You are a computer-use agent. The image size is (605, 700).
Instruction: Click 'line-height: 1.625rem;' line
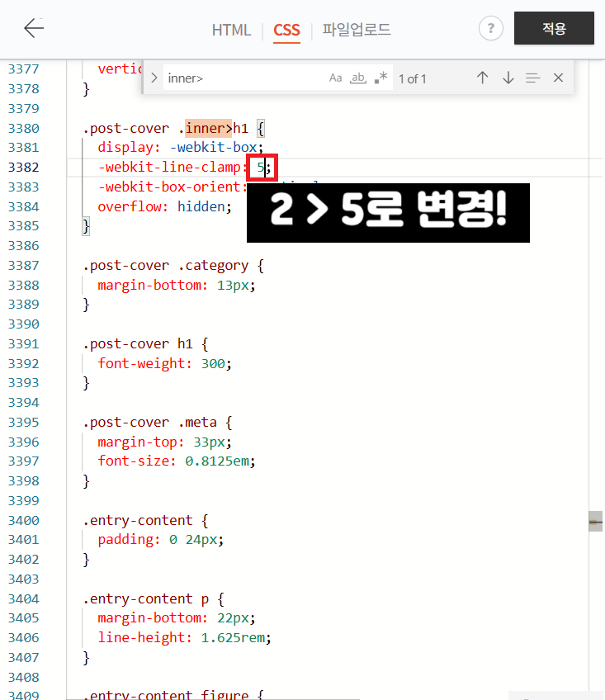pyautogui.click(x=184, y=637)
